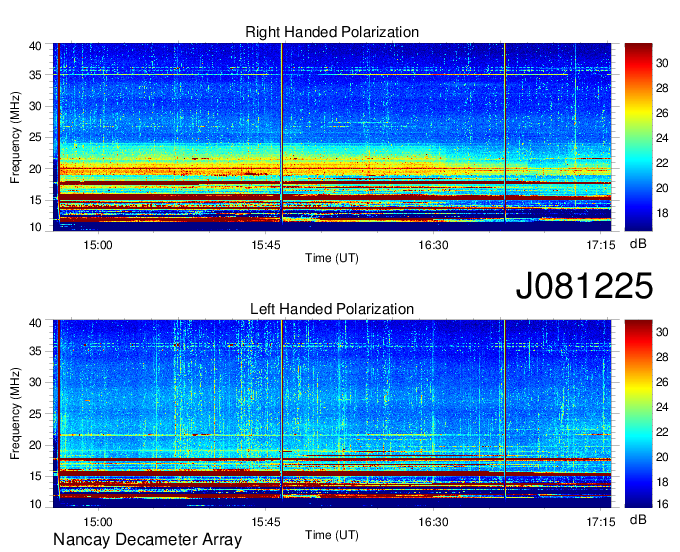Click the 22 dB label on Right Handed color bar
This screenshot has height=552, width=680.
click(x=662, y=163)
